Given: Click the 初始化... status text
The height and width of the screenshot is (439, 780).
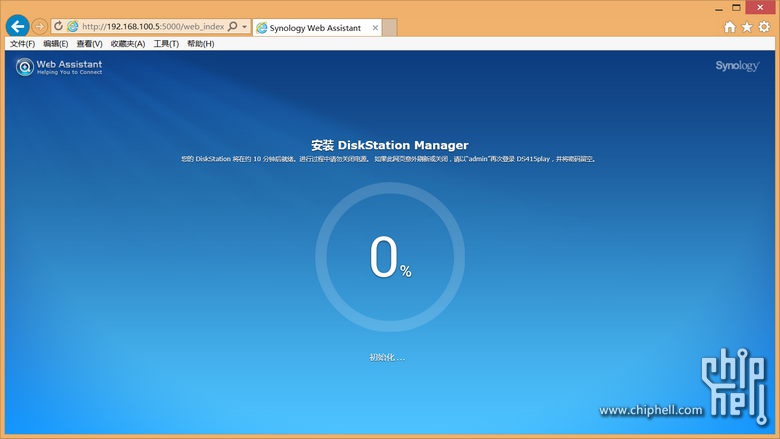Looking at the screenshot, I should [x=387, y=357].
